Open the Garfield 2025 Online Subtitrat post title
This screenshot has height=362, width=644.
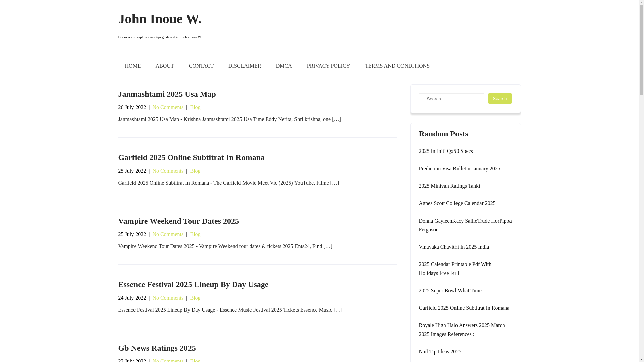pos(191,157)
